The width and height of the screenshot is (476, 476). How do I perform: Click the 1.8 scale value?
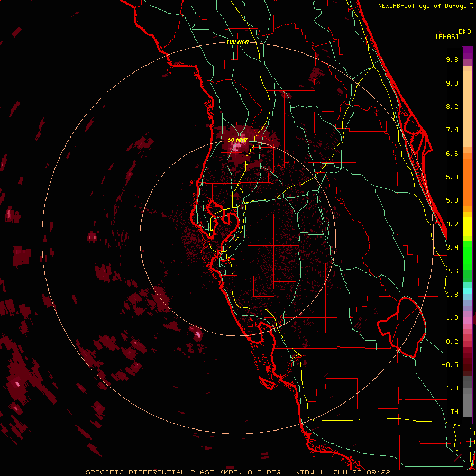[452, 295]
